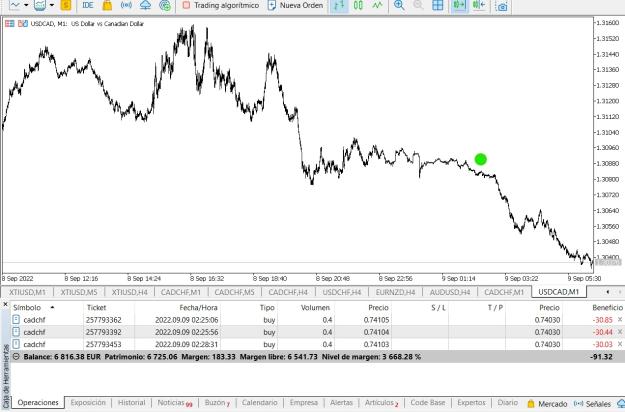
Task: Switch to XTIUSD,M1 chart tab
Action: (x=27, y=292)
